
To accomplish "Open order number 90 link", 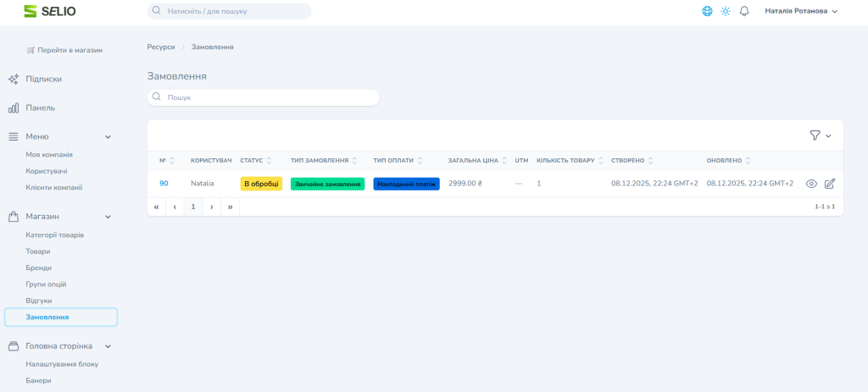I will pyautogui.click(x=164, y=183).
